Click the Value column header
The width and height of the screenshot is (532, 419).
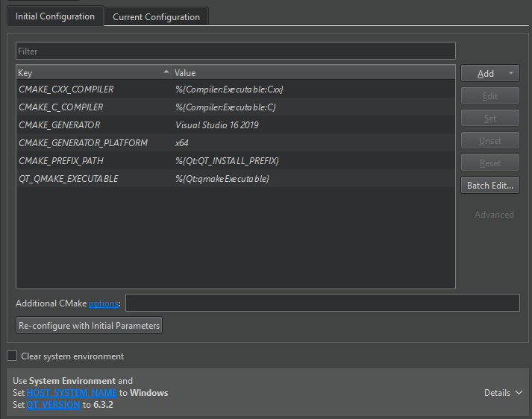(313, 73)
